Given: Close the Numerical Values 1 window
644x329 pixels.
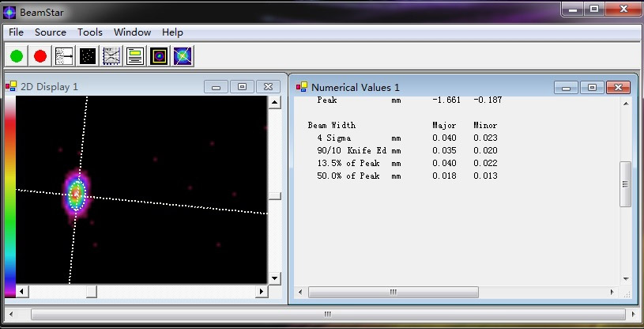Looking at the screenshot, I should coord(618,88).
